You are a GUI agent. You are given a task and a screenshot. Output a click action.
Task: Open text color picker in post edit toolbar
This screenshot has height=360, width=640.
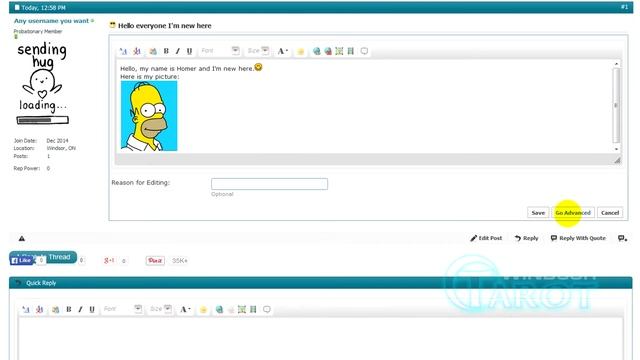pos(282,51)
